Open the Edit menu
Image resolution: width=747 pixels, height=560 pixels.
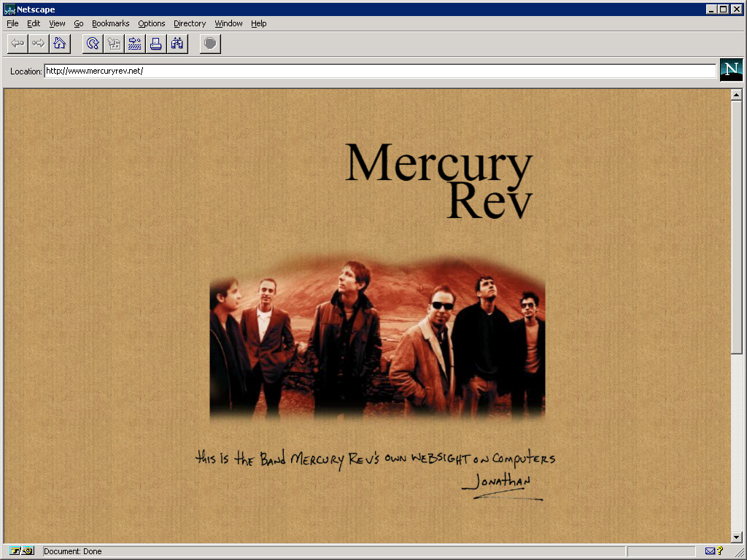[x=34, y=23]
